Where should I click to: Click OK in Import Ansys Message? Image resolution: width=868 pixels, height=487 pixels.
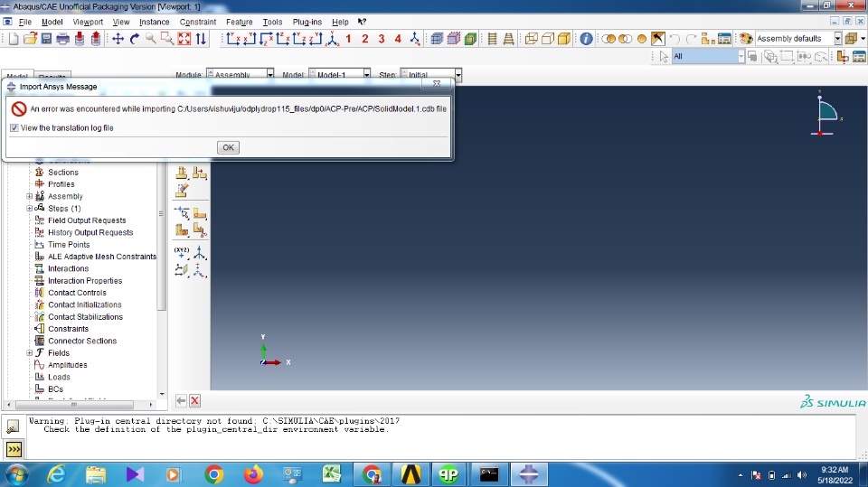(228, 147)
